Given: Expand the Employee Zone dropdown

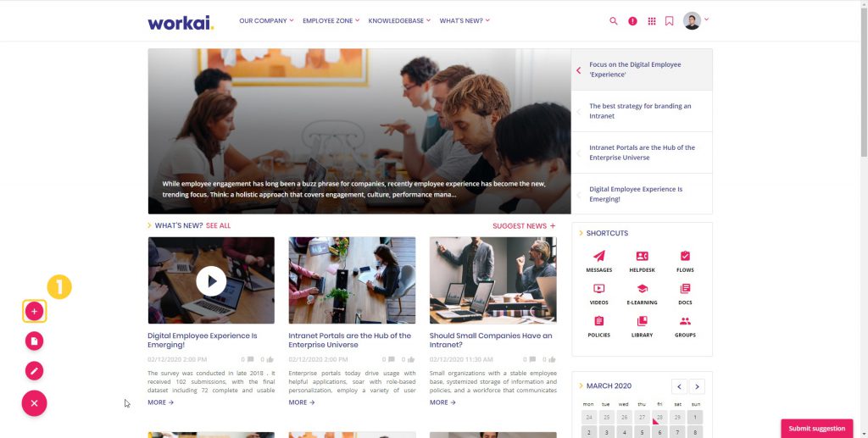Looking at the screenshot, I should pos(331,21).
